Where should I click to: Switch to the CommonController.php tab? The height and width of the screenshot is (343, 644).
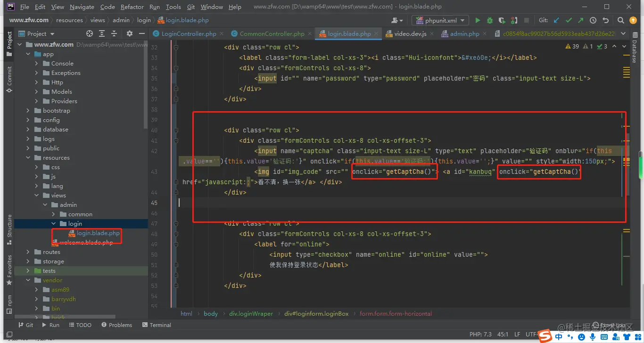pyautogui.click(x=272, y=34)
